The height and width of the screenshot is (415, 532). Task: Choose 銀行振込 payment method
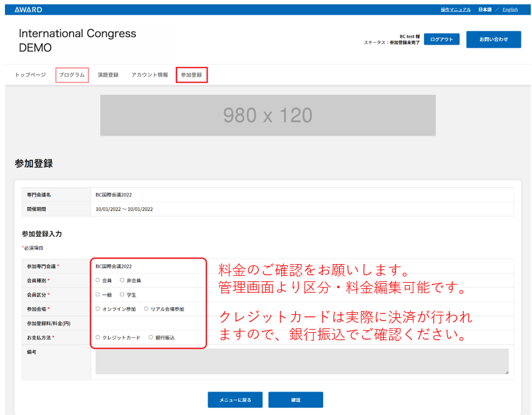[151, 338]
